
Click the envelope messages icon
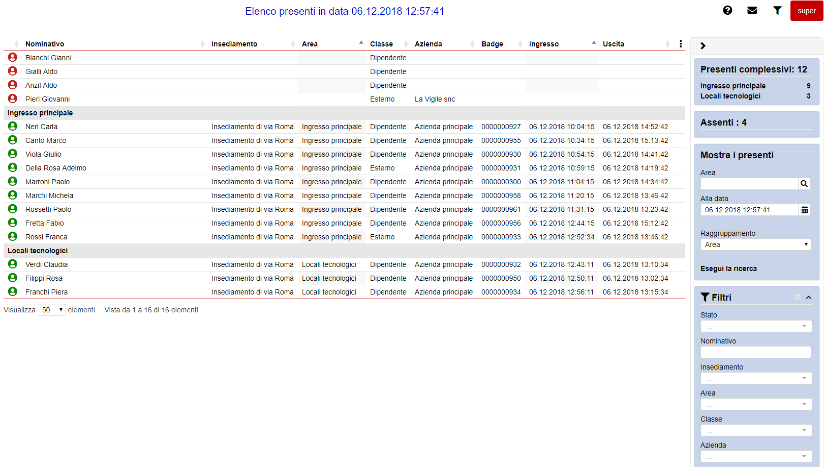(x=752, y=10)
